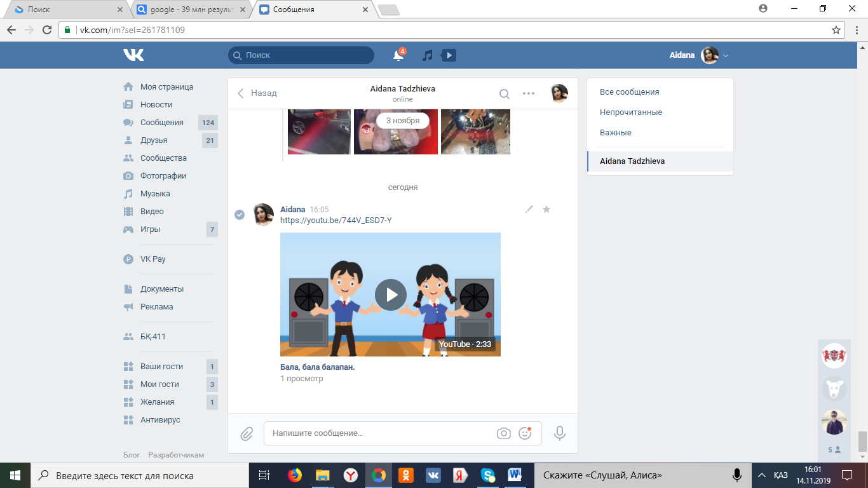Viewport: 868px width, 488px height.
Task: Record a voice message with microphone
Action: (560, 433)
